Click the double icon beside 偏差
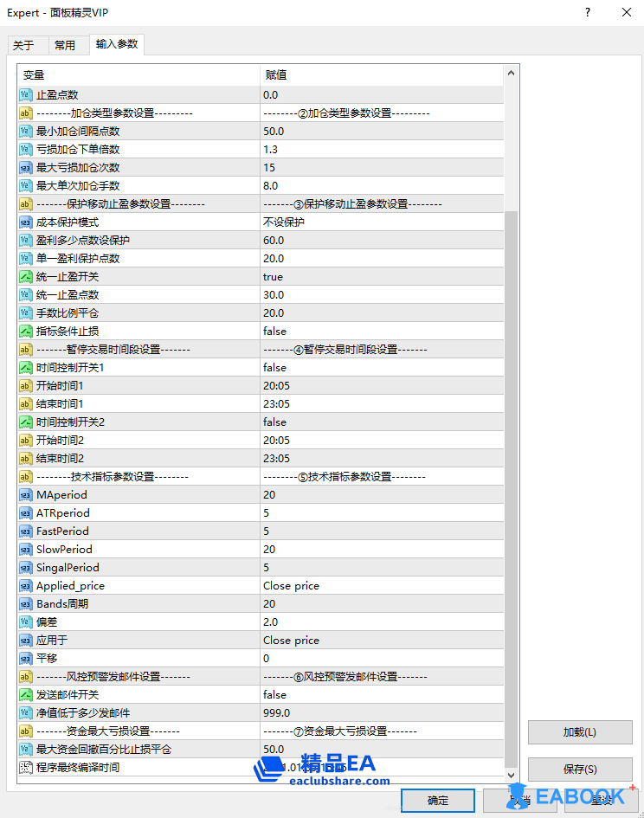Image resolution: width=644 pixels, height=818 pixels. [26, 622]
